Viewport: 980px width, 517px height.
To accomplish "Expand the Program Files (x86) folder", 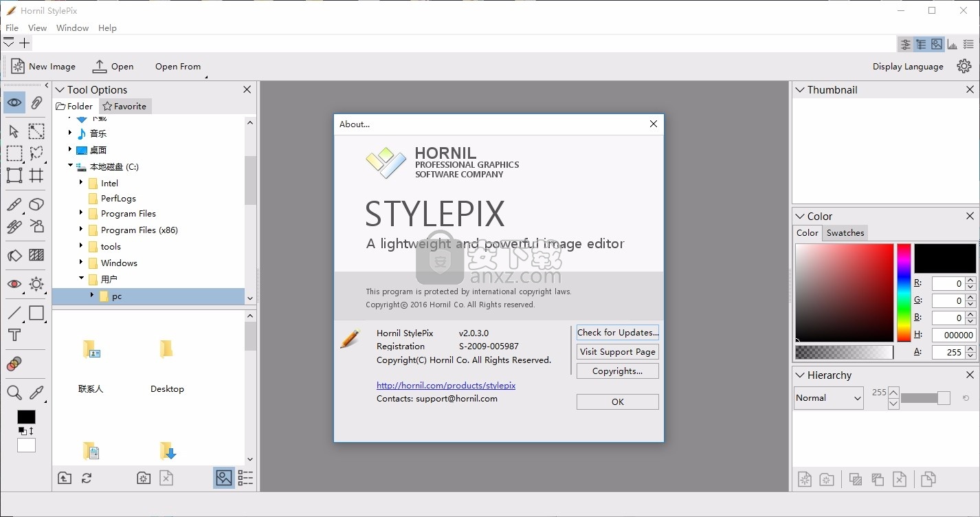I will (x=81, y=230).
